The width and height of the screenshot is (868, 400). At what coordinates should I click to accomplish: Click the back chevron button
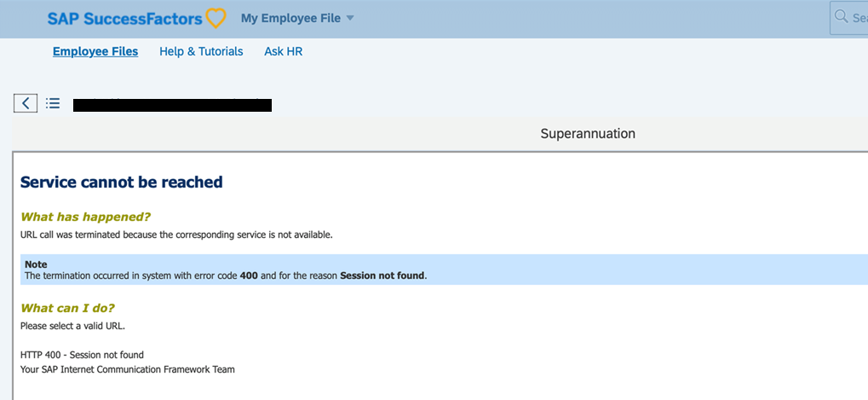pos(26,103)
